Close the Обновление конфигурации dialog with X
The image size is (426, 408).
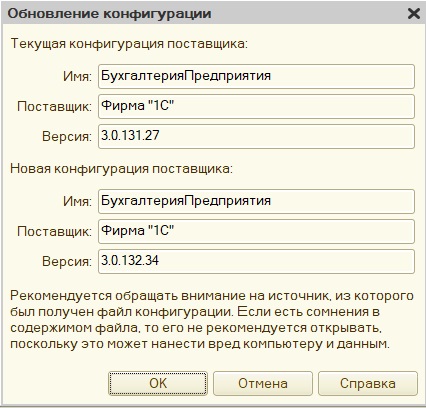click(x=414, y=14)
